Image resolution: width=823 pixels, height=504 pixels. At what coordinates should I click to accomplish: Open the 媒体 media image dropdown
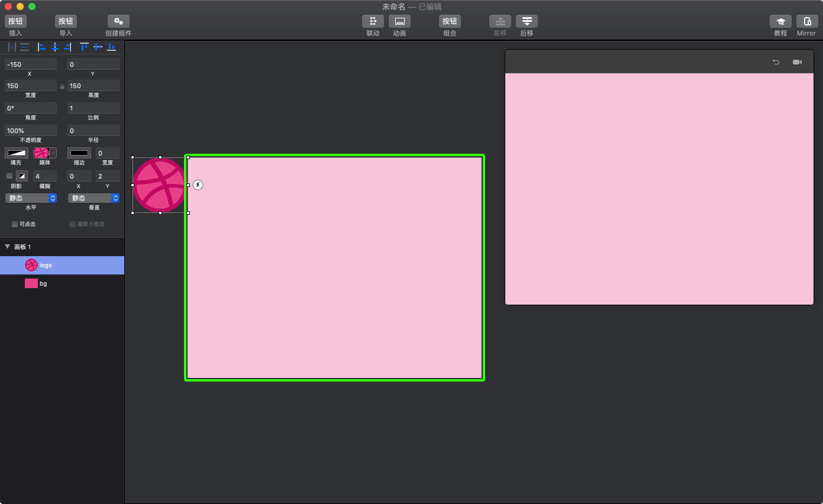45,153
